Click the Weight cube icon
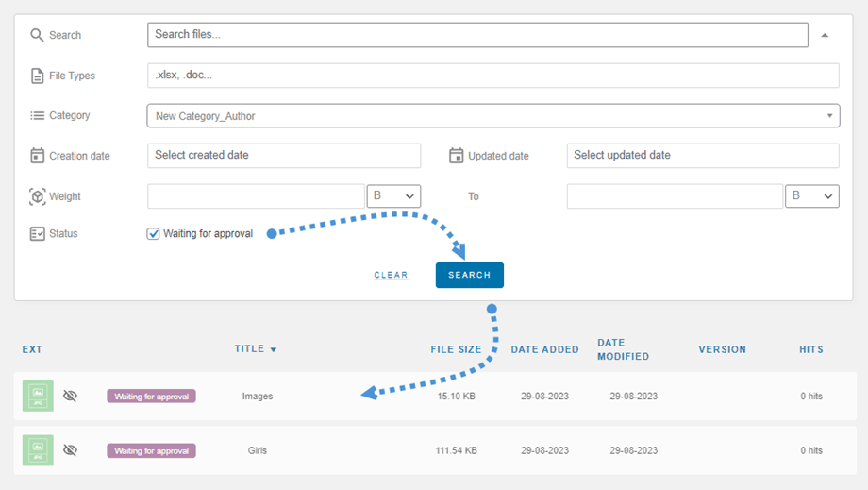The image size is (868, 490). tap(37, 196)
